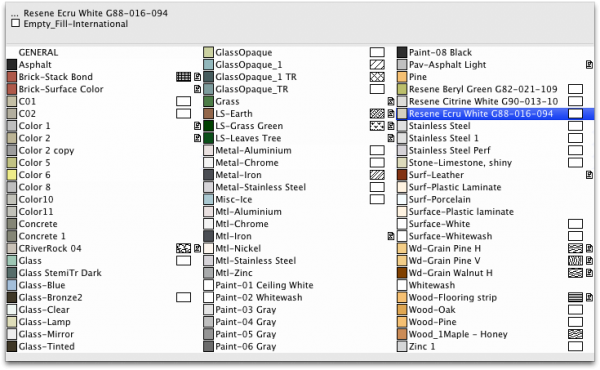The height and width of the screenshot is (370, 600).
Task: Click the LS-Grass Green fill pattern icon
Action: tap(377, 126)
